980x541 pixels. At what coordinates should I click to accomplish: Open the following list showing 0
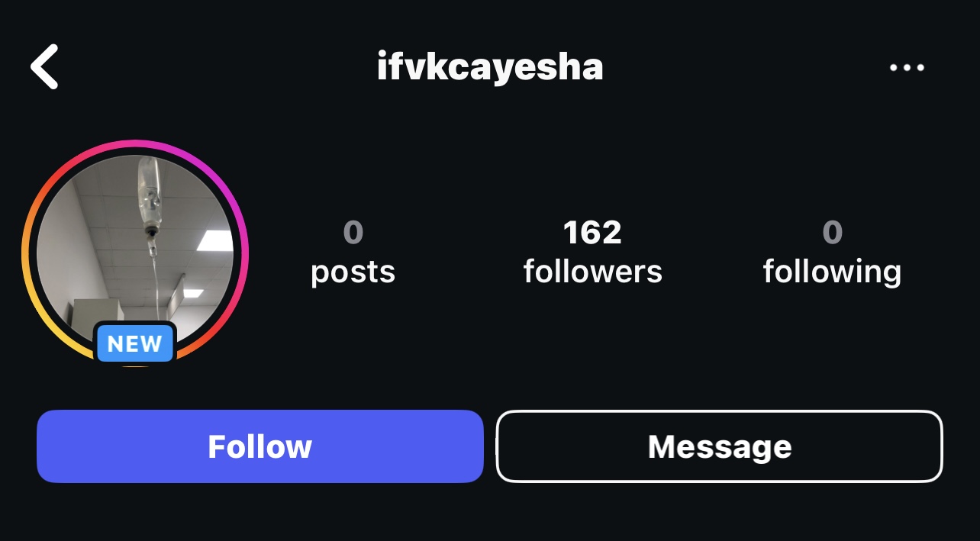pyautogui.click(x=832, y=252)
